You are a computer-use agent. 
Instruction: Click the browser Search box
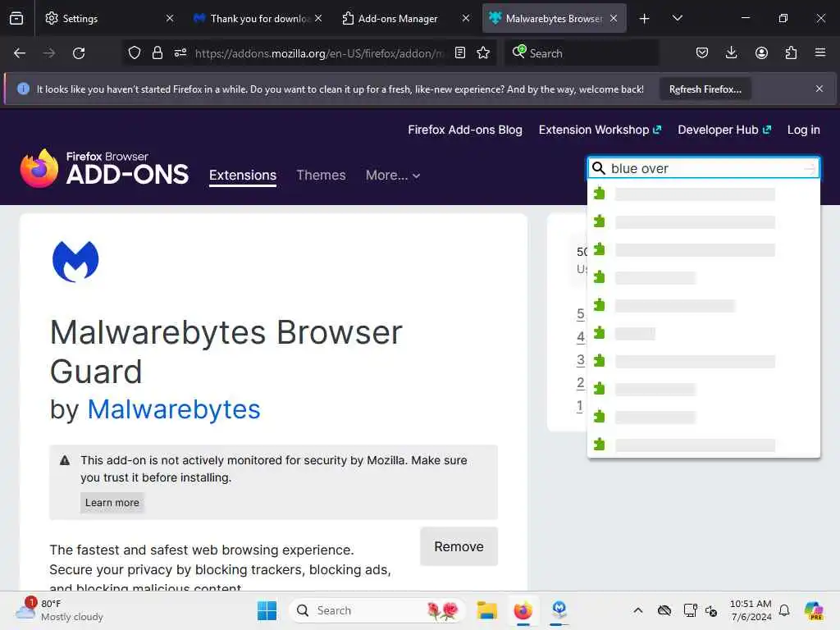point(582,53)
